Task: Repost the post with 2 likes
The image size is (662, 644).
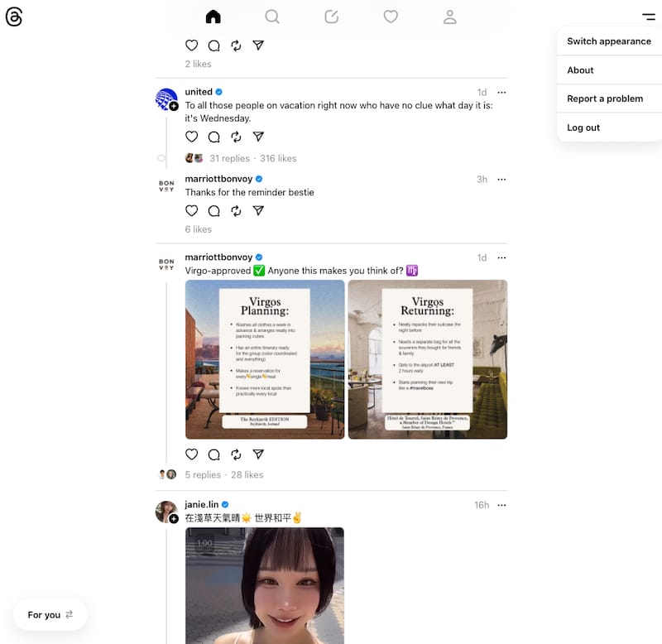Action: coord(236,46)
